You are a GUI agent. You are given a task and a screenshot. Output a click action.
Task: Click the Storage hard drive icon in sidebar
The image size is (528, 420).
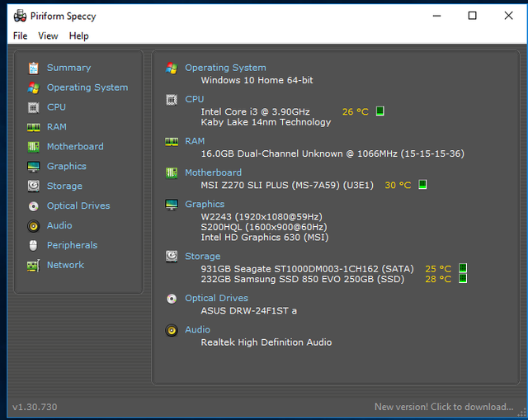point(33,186)
